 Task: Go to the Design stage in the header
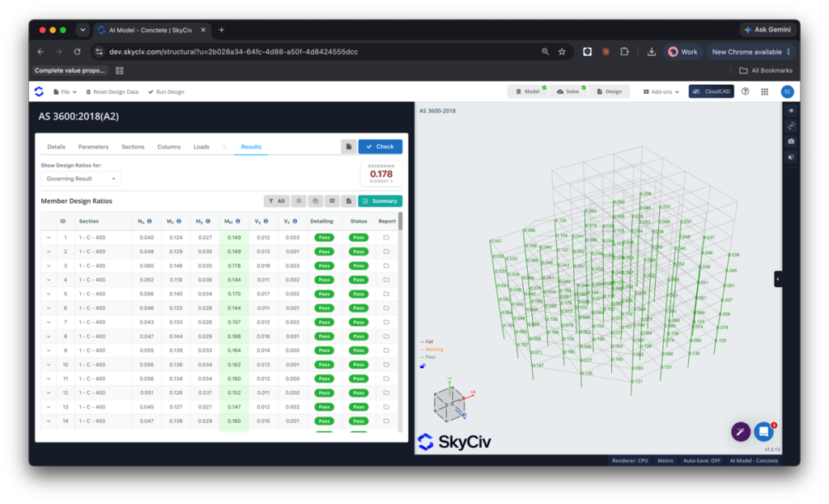610,91
